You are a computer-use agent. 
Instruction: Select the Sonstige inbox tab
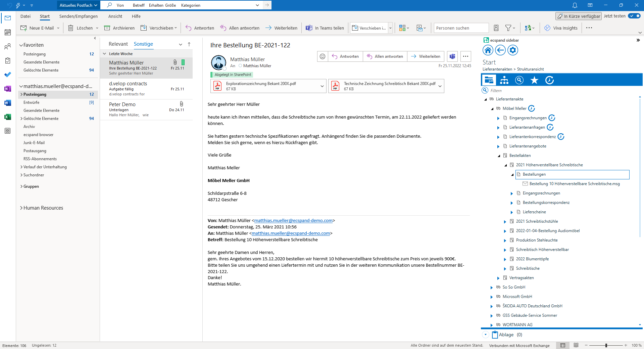coord(143,44)
